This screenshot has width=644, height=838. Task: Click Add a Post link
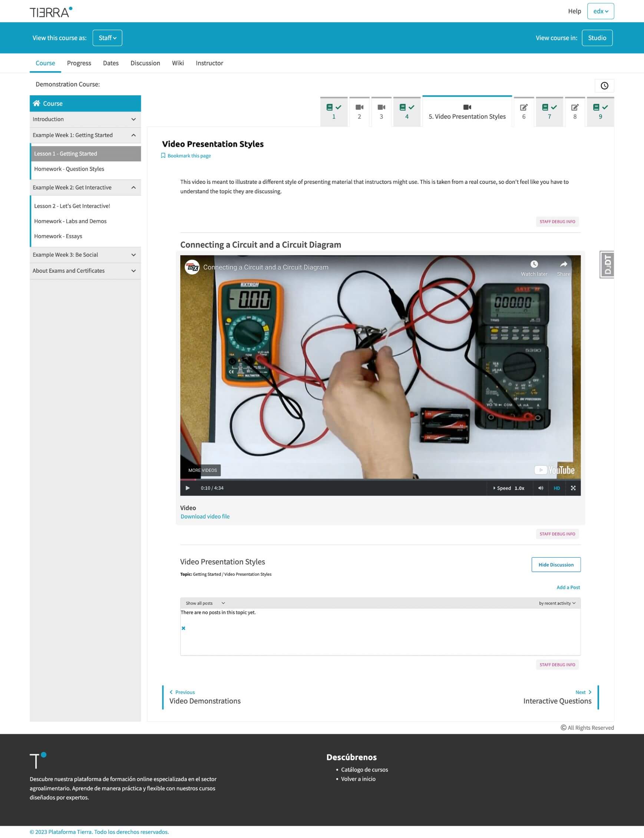click(x=568, y=587)
